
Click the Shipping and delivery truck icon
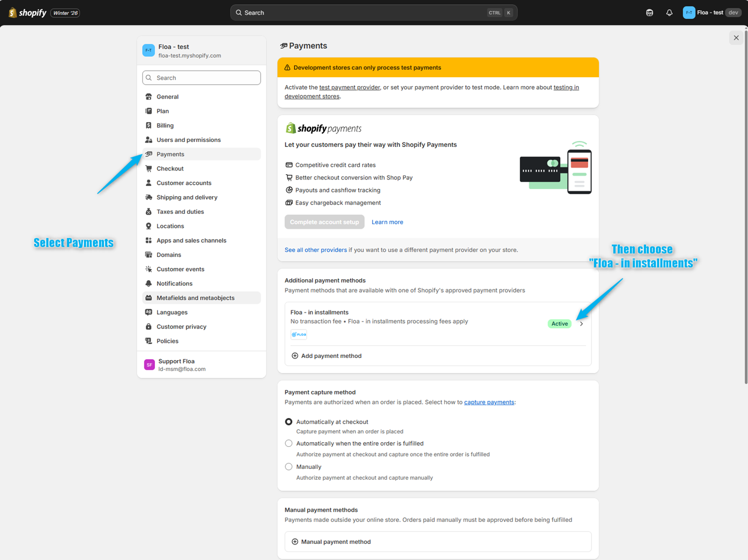click(149, 197)
